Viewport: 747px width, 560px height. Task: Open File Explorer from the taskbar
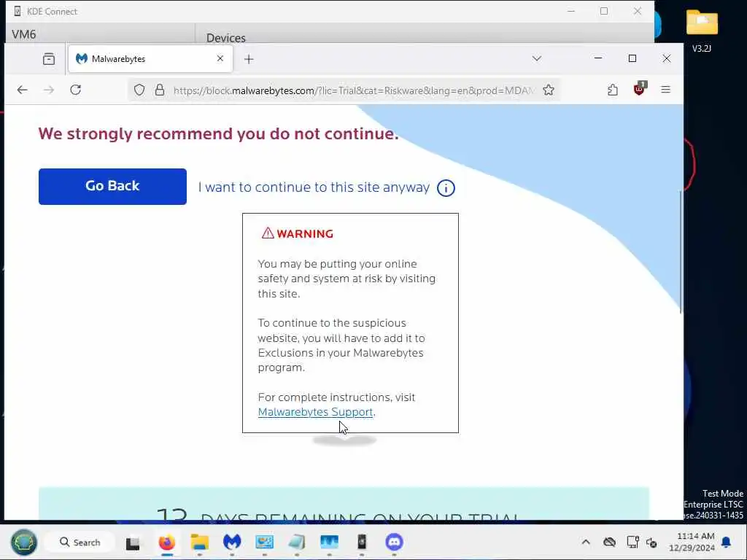click(200, 542)
